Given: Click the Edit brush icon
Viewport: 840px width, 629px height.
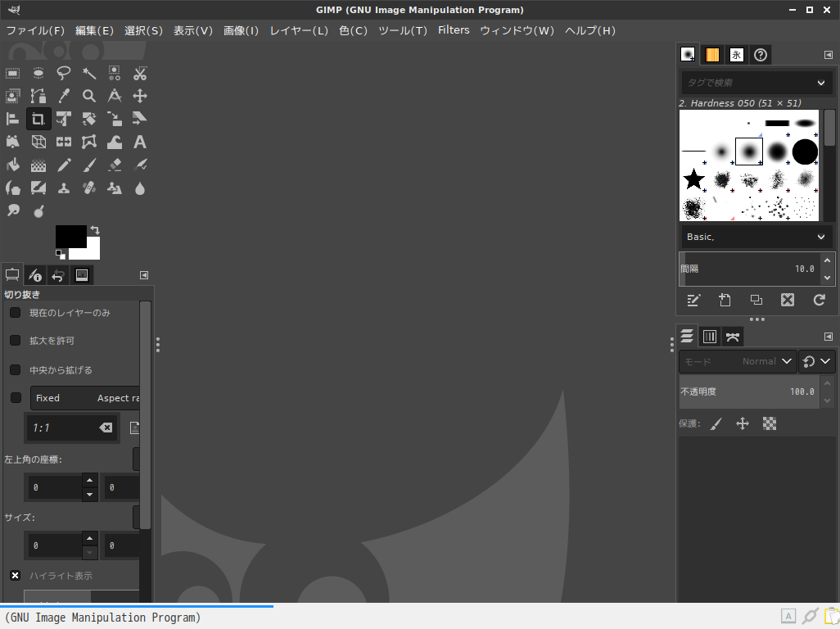Looking at the screenshot, I should [x=693, y=300].
